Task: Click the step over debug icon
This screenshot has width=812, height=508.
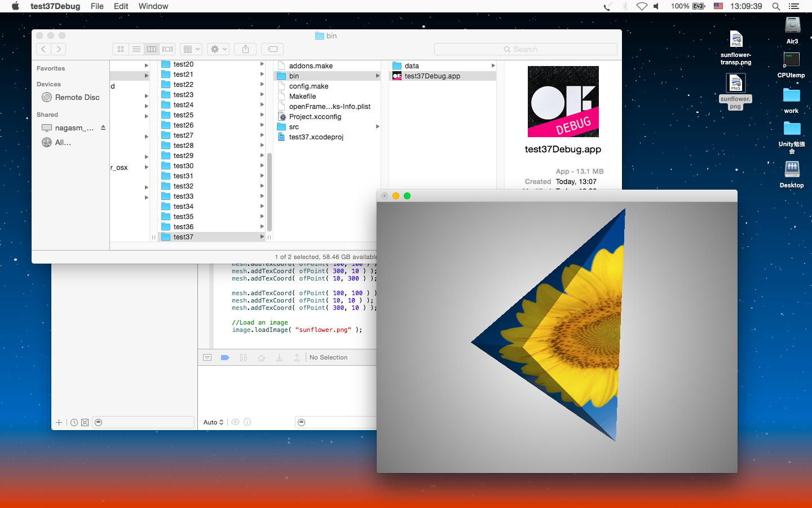Action: click(261, 357)
